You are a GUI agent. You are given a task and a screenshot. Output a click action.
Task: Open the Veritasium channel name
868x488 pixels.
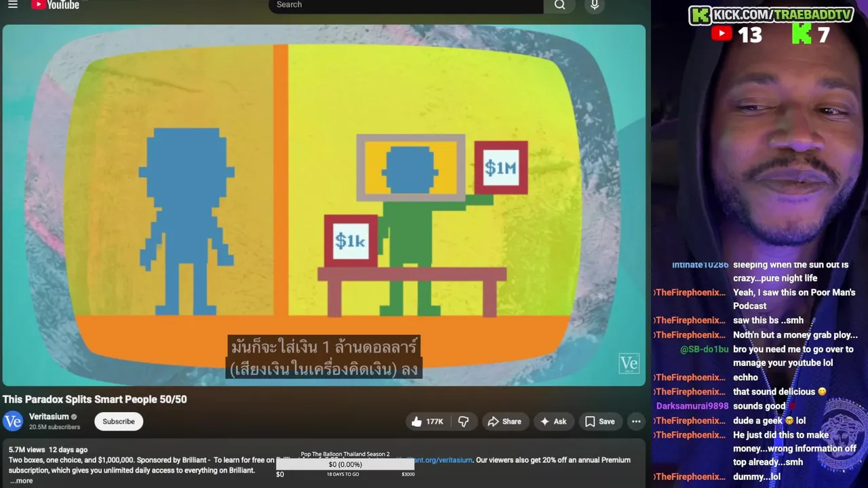click(49, 417)
